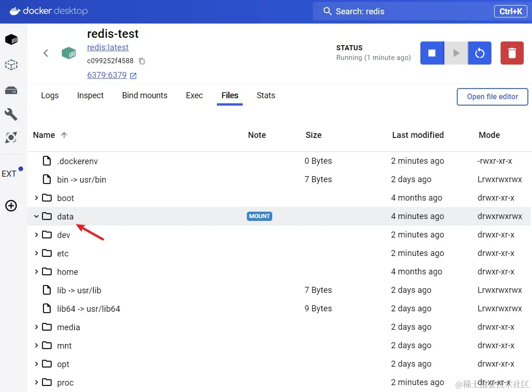
Task: Expand the proc folder
Action: coord(36,382)
